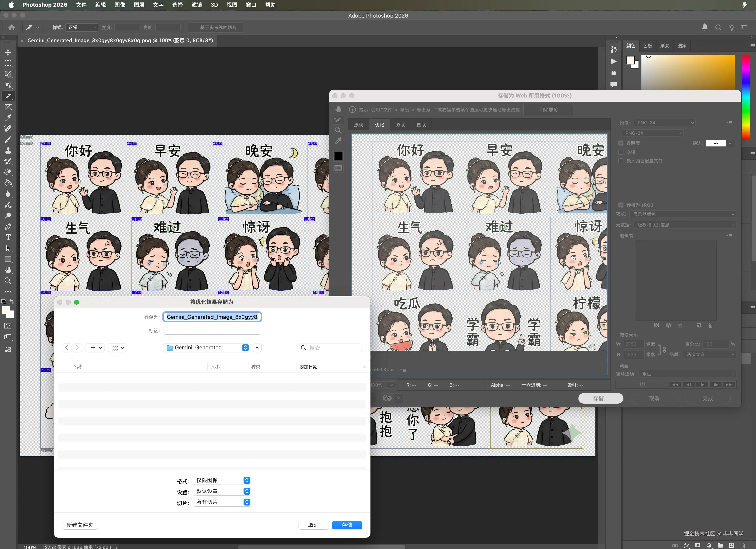Click the 新建文件夹 new folder button

coord(80,525)
